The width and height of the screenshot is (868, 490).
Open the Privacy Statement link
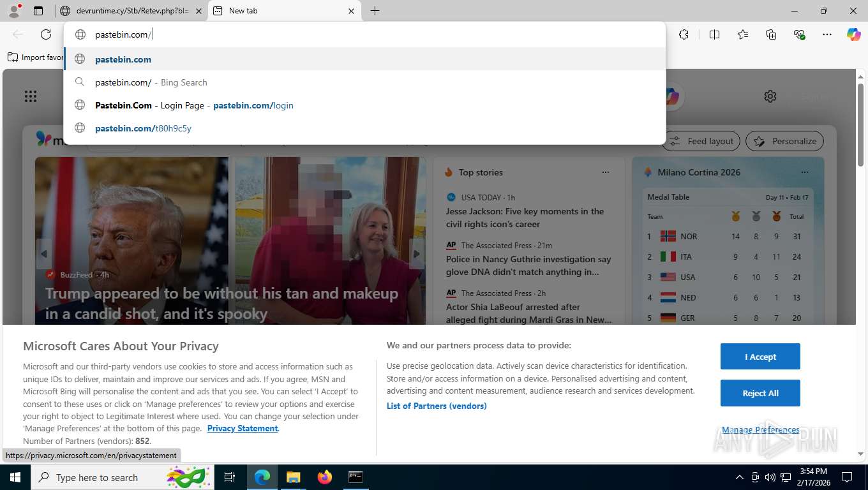pyautogui.click(x=243, y=428)
